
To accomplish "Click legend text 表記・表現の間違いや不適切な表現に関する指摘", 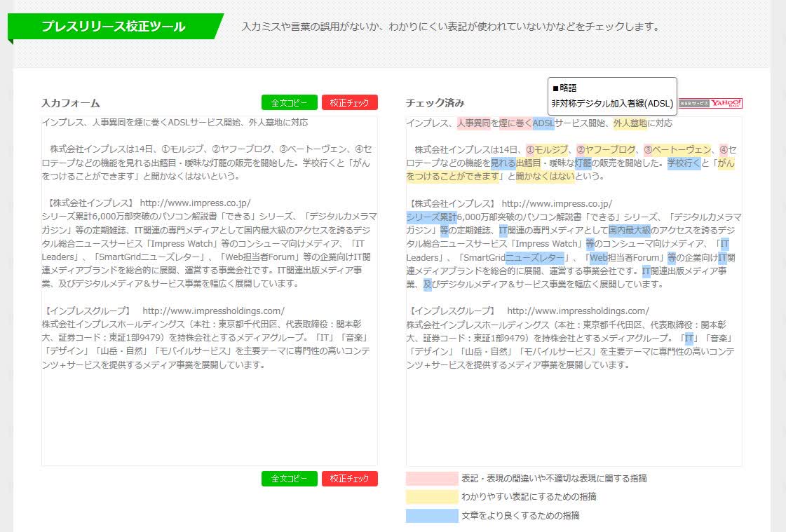I will (554, 479).
